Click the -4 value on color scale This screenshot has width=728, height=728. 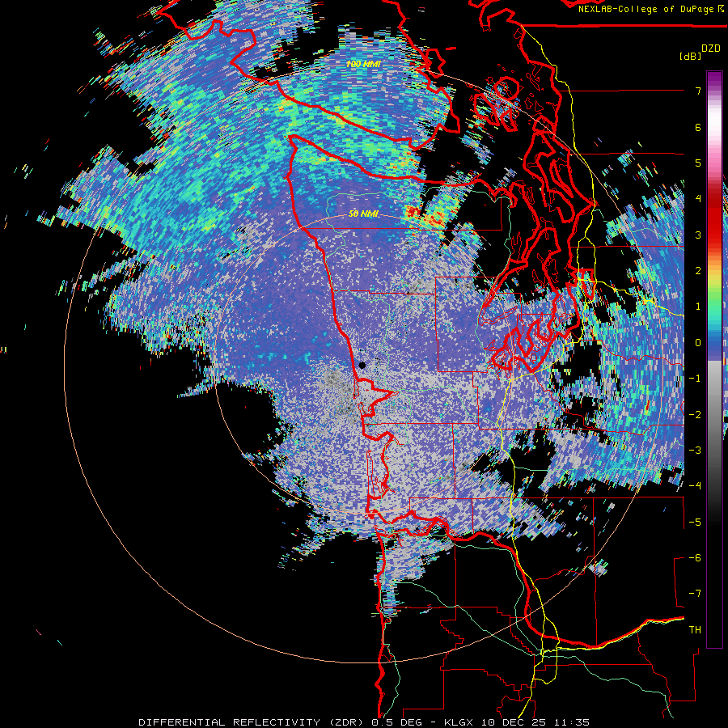tap(695, 486)
